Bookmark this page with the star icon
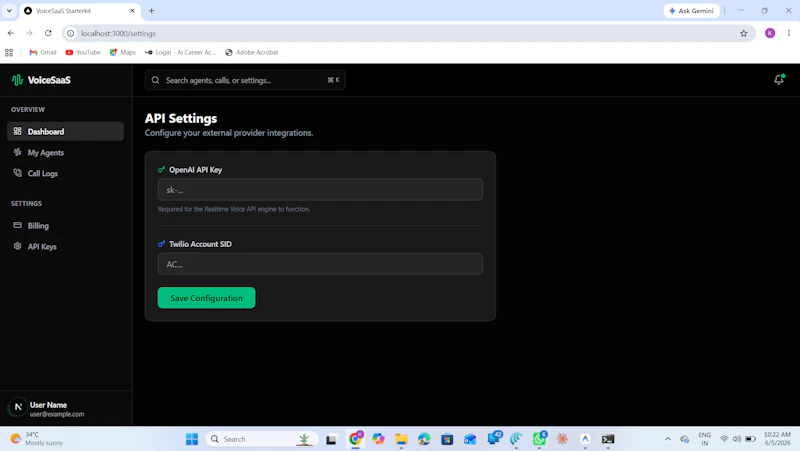This screenshot has height=451, width=800. click(743, 33)
